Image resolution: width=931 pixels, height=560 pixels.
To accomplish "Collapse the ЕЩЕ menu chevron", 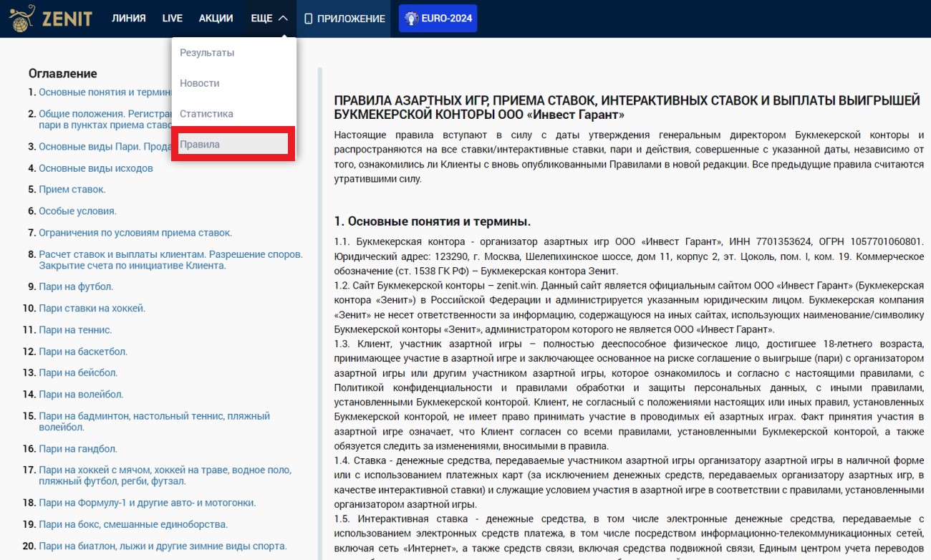I will 283,19.
